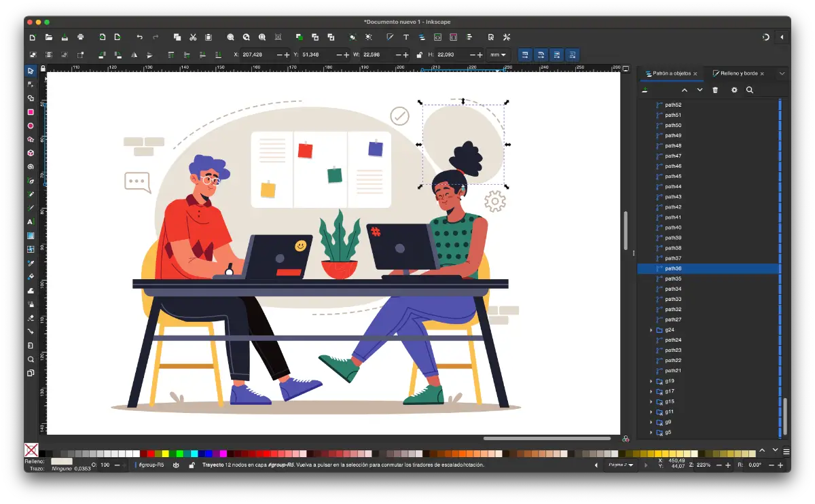Select the Ellipse tool

pyautogui.click(x=31, y=125)
